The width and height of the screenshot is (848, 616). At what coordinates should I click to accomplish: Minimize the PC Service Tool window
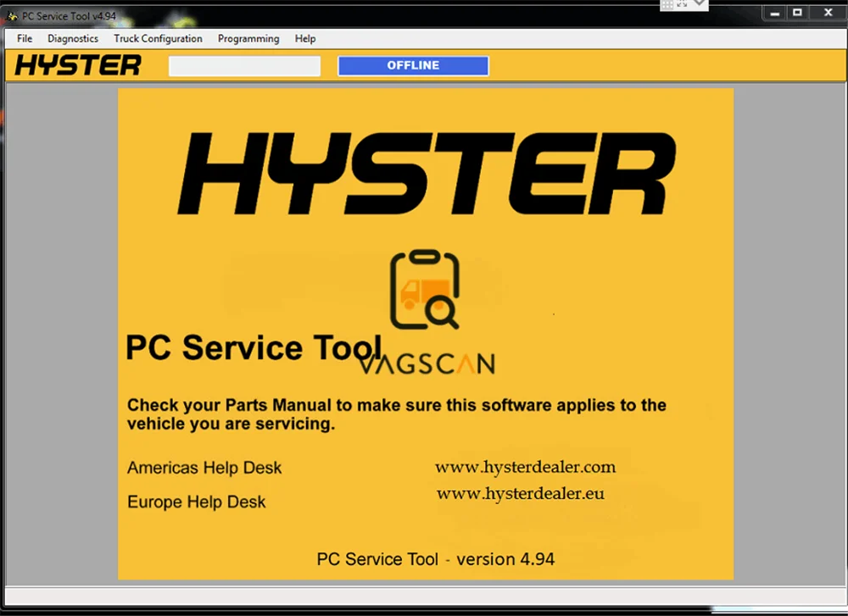tap(774, 13)
